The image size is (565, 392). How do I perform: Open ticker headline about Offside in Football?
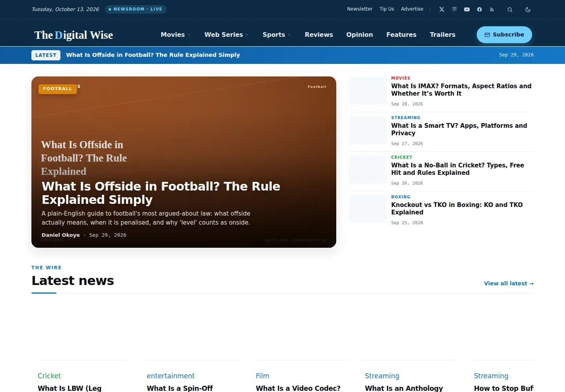point(153,55)
